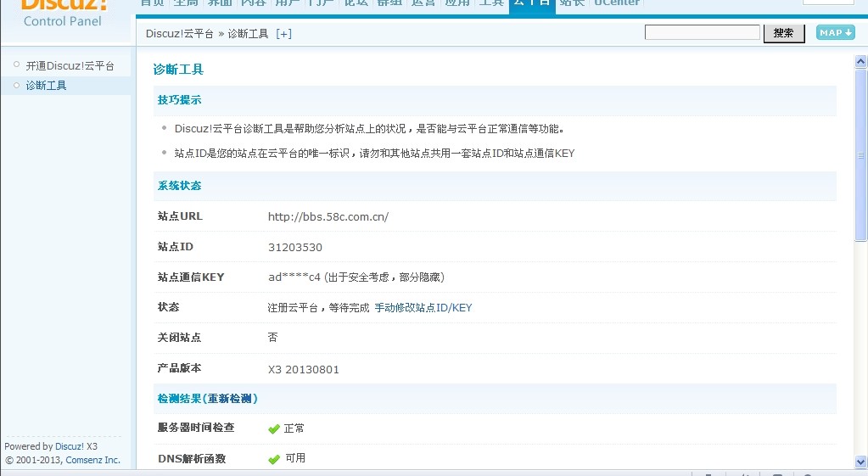Click the 站点通信KEY row label
The height and width of the screenshot is (476, 868).
coord(191,277)
